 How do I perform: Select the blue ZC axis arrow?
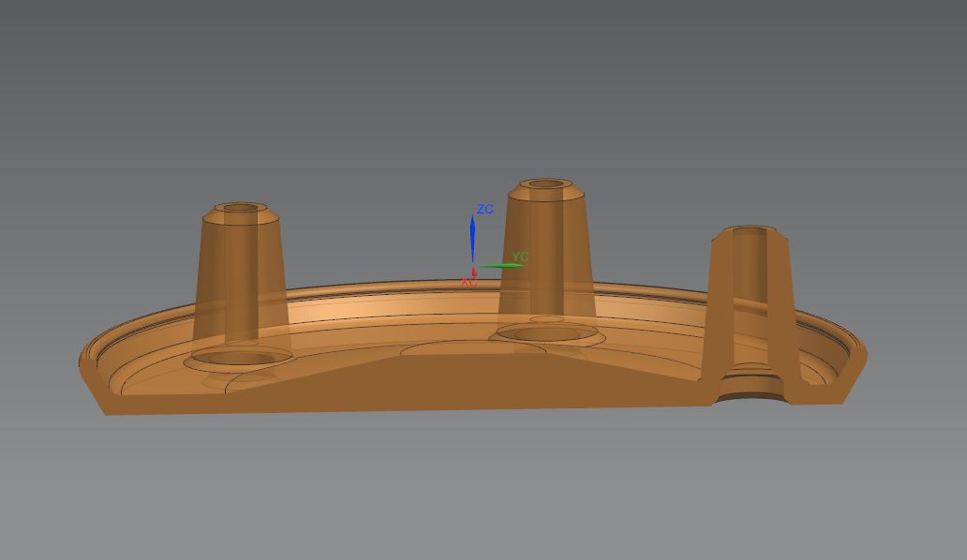click(x=472, y=239)
